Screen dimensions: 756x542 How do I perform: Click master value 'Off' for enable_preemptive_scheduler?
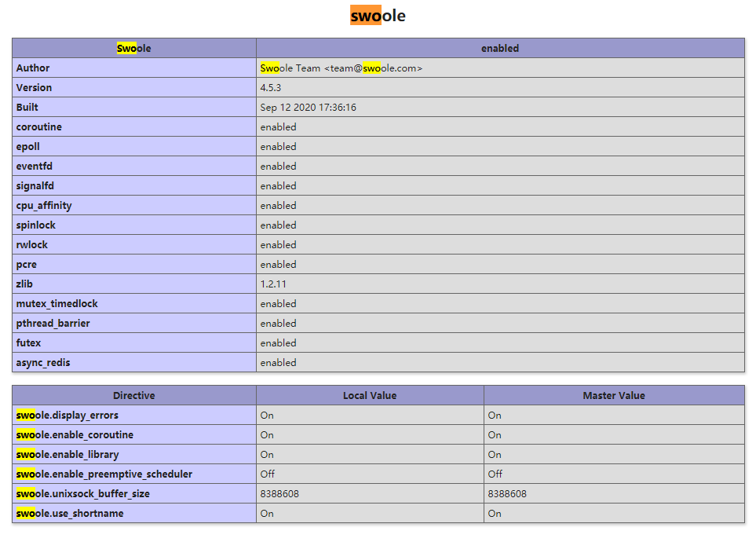pos(495,474)
